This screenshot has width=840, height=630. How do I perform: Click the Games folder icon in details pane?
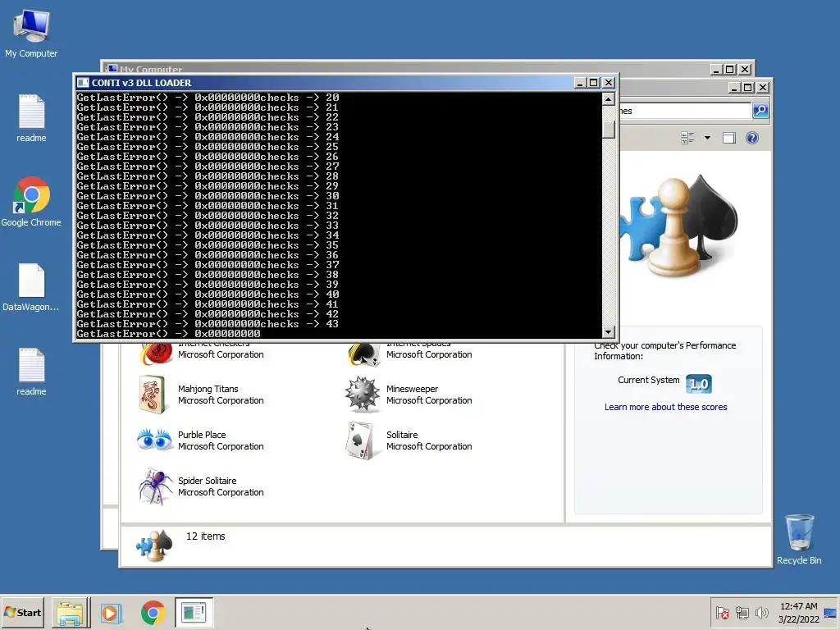pyautogui.click(x=154, y=545)
